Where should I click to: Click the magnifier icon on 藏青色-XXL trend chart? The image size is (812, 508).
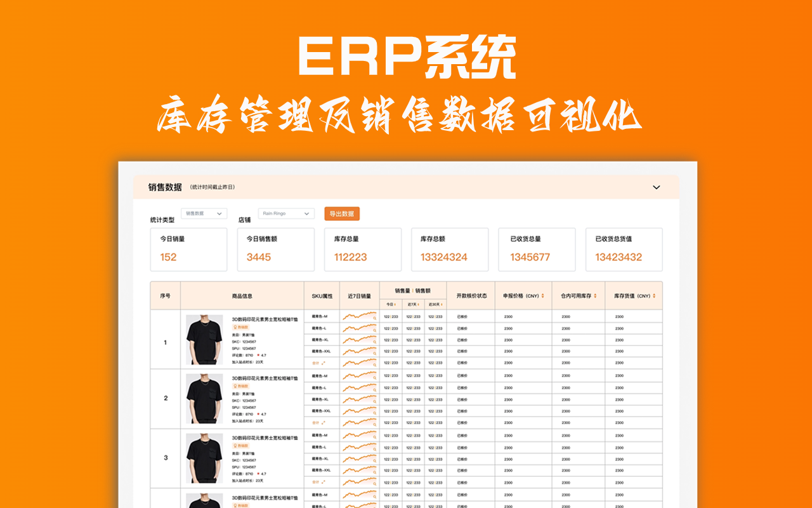pyautogui.click(x=375, y=353)
